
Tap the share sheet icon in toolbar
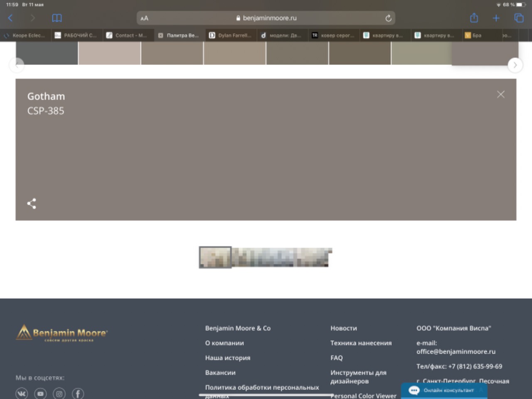pyautogui.click(x=474, y=18)
